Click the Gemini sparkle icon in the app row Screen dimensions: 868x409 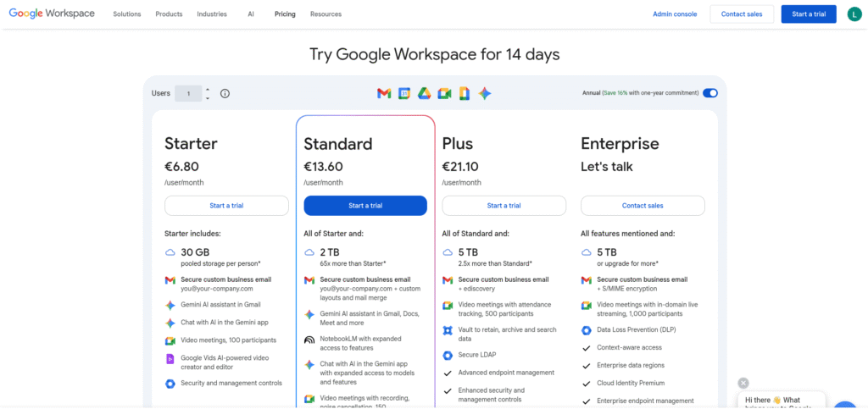(x=485, y=94)
